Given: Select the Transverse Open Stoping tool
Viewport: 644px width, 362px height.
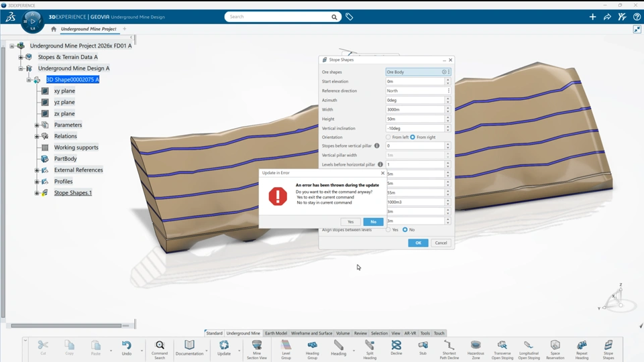Looking at the screenshot, I should (502, 350).
